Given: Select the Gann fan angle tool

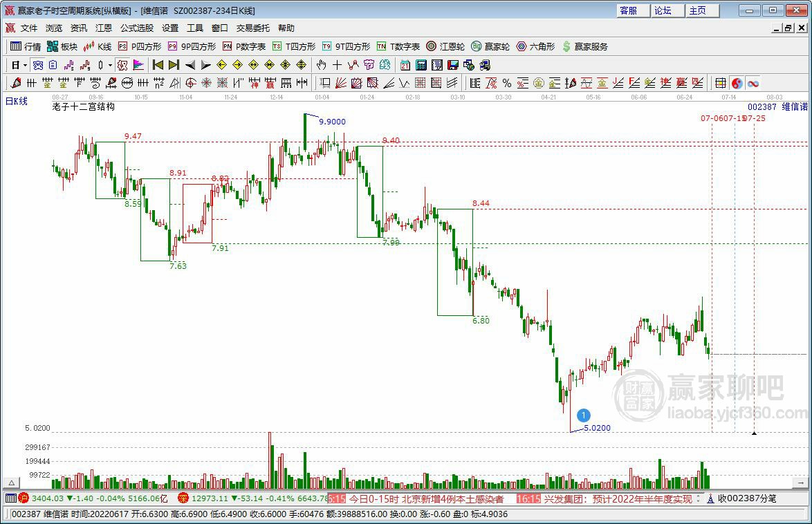Looking at the screenshot, I should click(341, 83).
